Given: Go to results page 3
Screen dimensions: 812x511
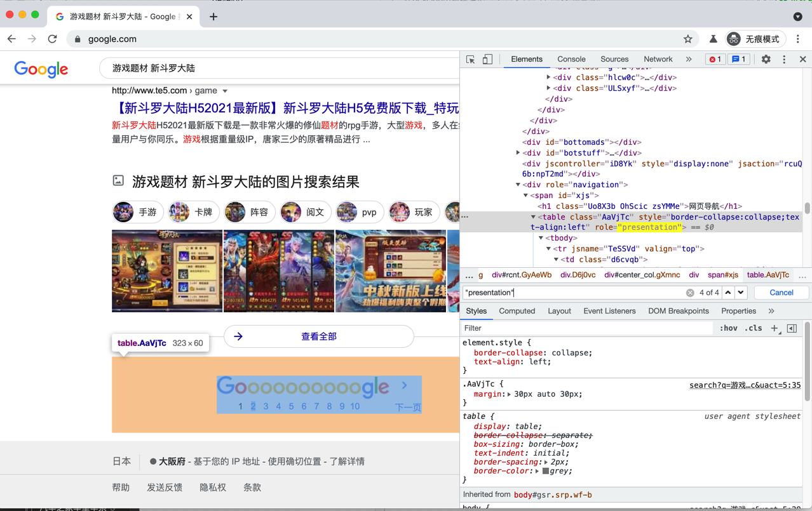Looking at the screenshot, I should tap(266, 406).
